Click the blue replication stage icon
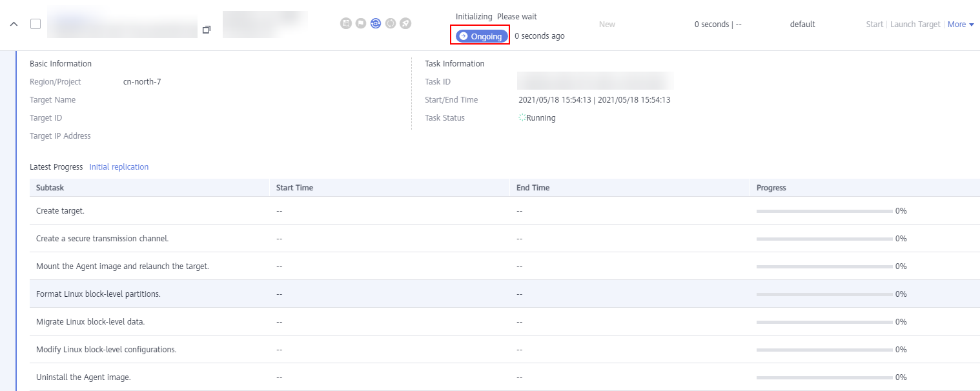 pyautogui.click(x=376, y=24)
